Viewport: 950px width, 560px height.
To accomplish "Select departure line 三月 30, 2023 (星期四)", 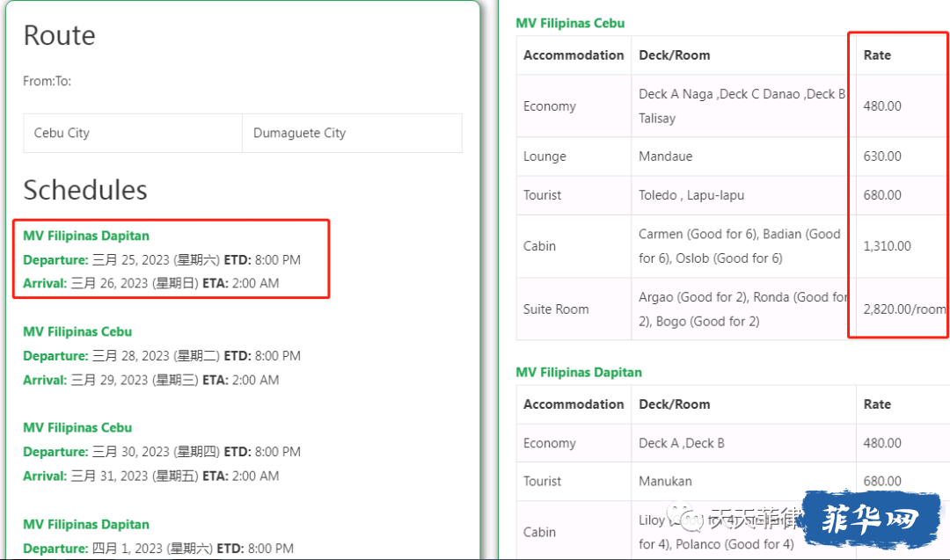I will 162,452.
